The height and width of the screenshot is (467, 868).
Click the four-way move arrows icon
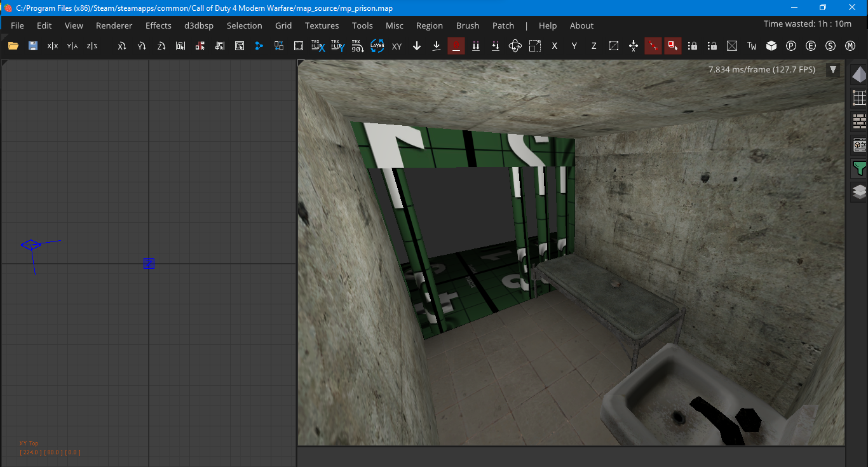coord(634,46)
